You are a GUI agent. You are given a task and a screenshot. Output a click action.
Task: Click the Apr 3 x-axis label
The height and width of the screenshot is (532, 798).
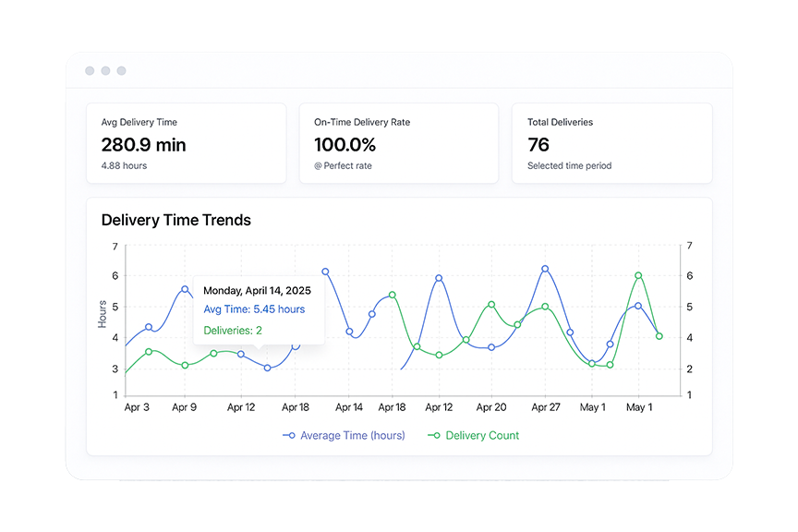[x=137, y=407]
